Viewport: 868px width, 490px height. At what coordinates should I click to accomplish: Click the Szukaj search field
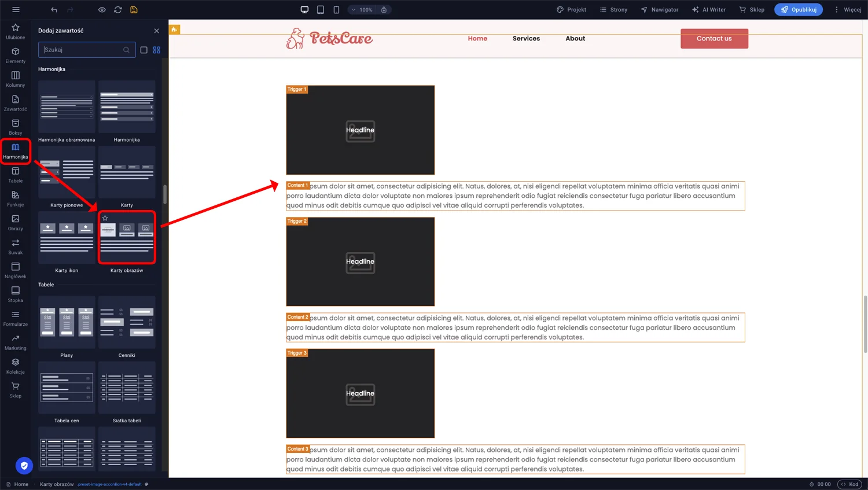point(83,50)
